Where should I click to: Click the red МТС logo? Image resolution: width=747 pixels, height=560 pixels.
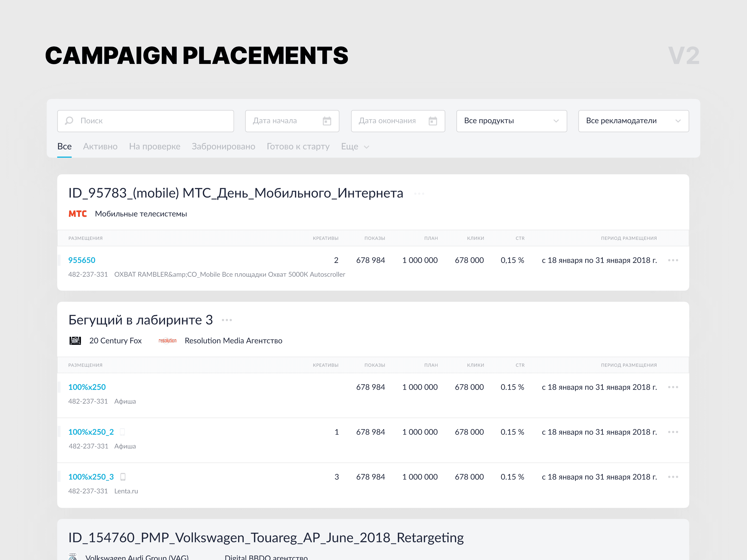pos(78,214)
